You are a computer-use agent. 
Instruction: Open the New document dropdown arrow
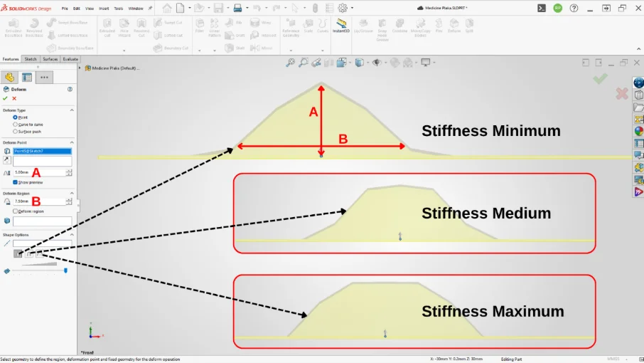point(189,8)
